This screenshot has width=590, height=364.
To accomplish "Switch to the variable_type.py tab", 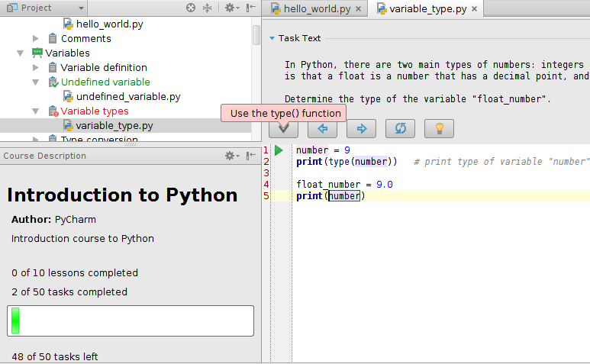I will coord(427,8).
